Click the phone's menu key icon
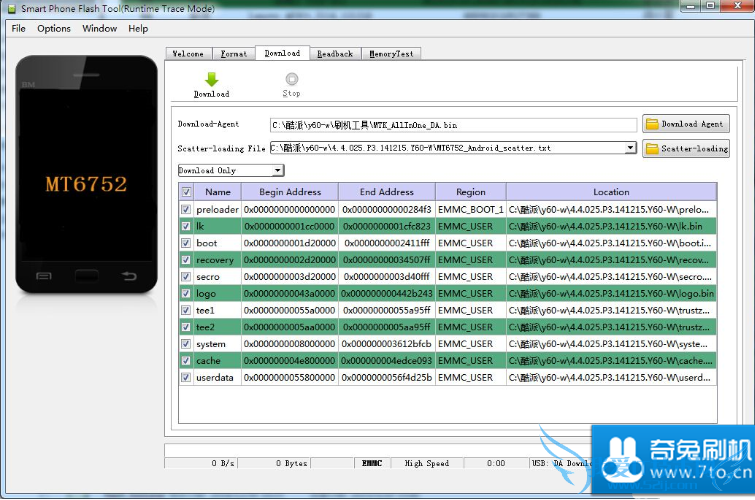This screenshot has height=500, width=755. click(x=43, y=275)
